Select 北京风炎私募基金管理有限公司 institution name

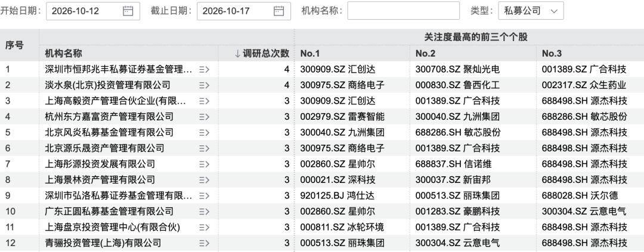pyautogui.click(x=109, y=133)
